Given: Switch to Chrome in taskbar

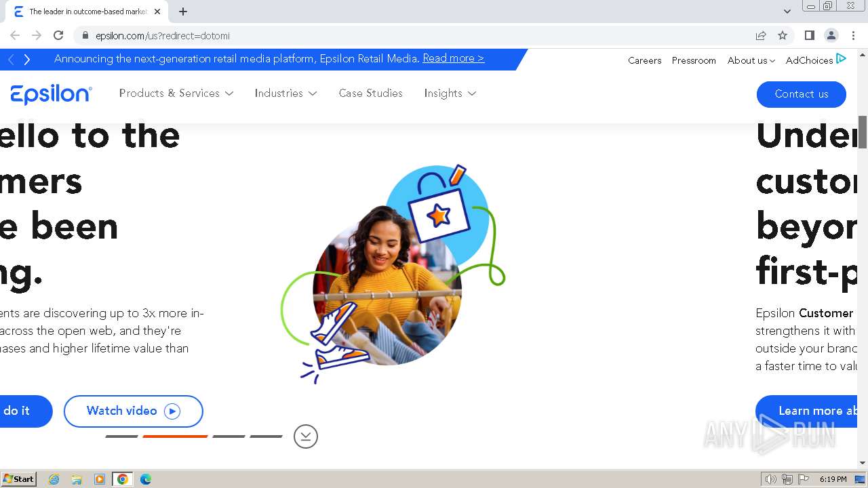Looking at the screenshot, I should [x=122, y=479].
